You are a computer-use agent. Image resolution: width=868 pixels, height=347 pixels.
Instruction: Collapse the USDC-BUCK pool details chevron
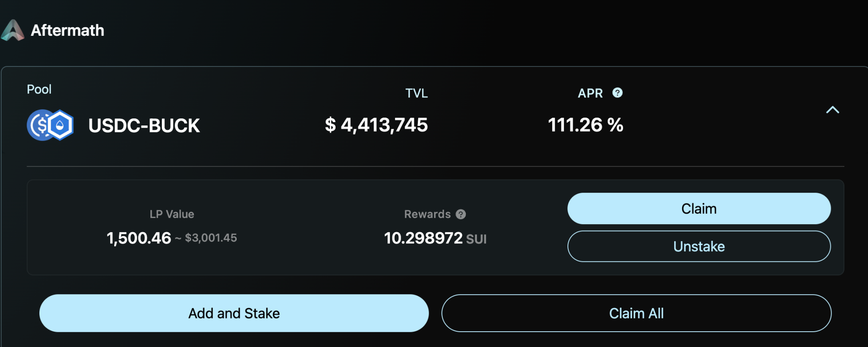tap(833, 110)
